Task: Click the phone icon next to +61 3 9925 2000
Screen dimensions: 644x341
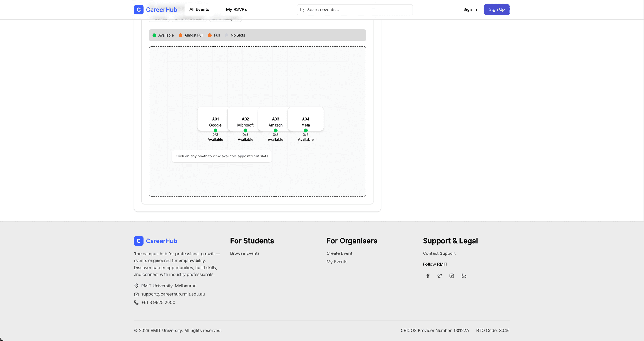Action: 136,302
